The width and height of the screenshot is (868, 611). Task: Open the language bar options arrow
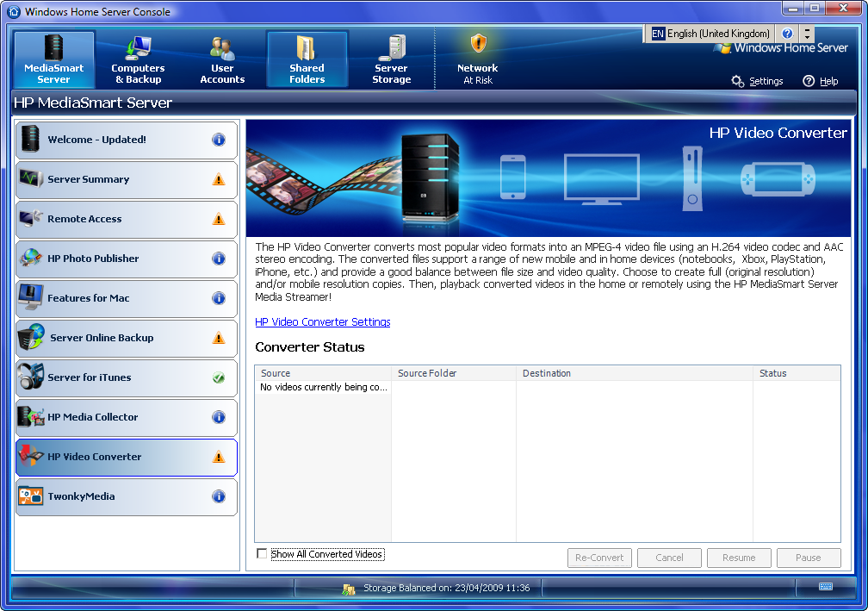tap(807, 34)
